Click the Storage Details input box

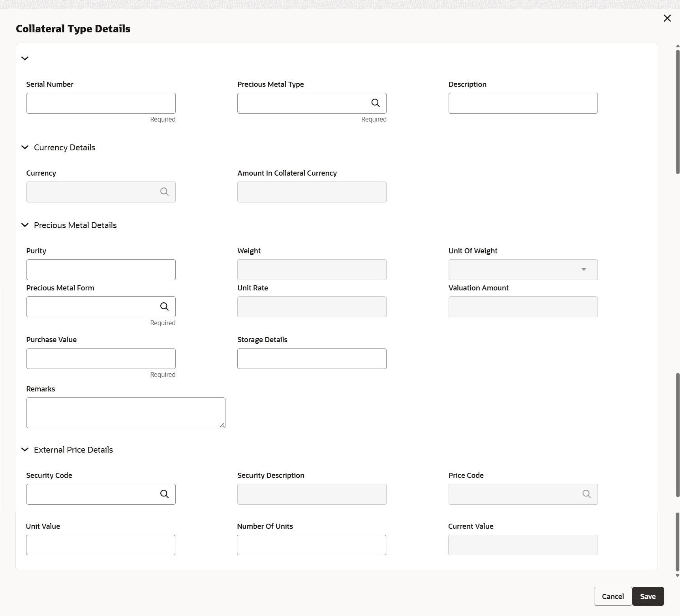(312, 359)
